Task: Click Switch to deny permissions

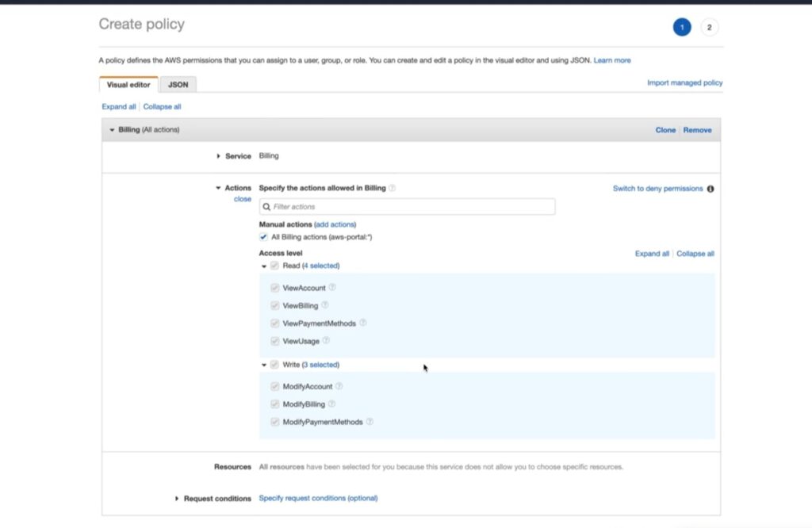Action: click(x=657, y=189)
